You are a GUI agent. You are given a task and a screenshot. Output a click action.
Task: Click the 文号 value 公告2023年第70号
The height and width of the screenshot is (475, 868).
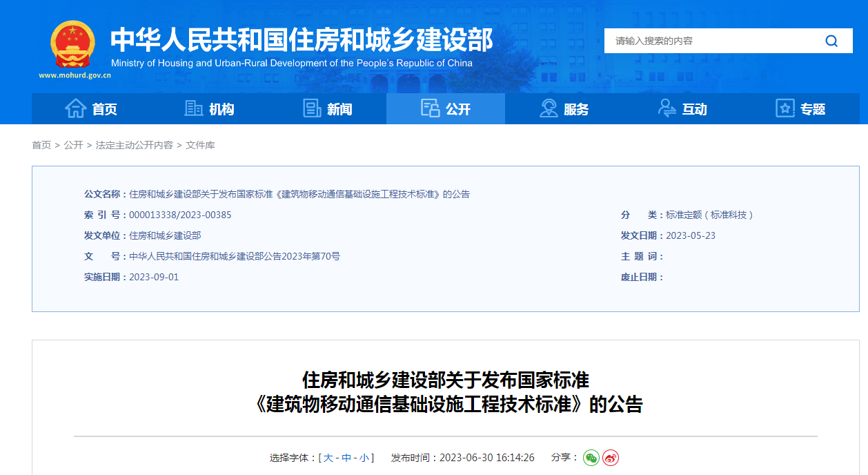[235, 256]
